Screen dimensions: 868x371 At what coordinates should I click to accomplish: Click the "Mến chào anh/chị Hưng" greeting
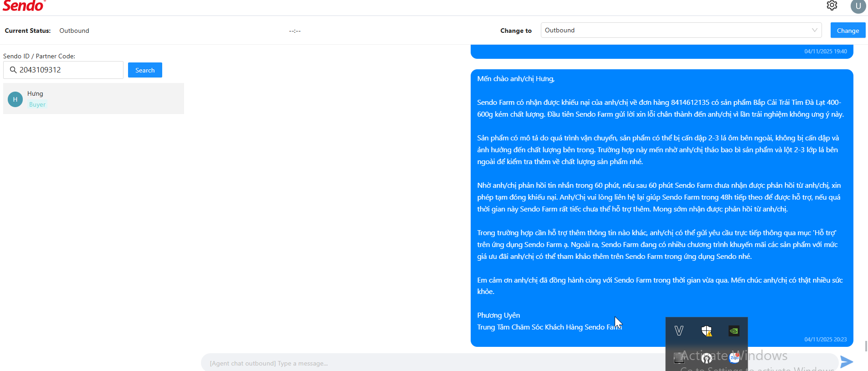coord(516,79)
